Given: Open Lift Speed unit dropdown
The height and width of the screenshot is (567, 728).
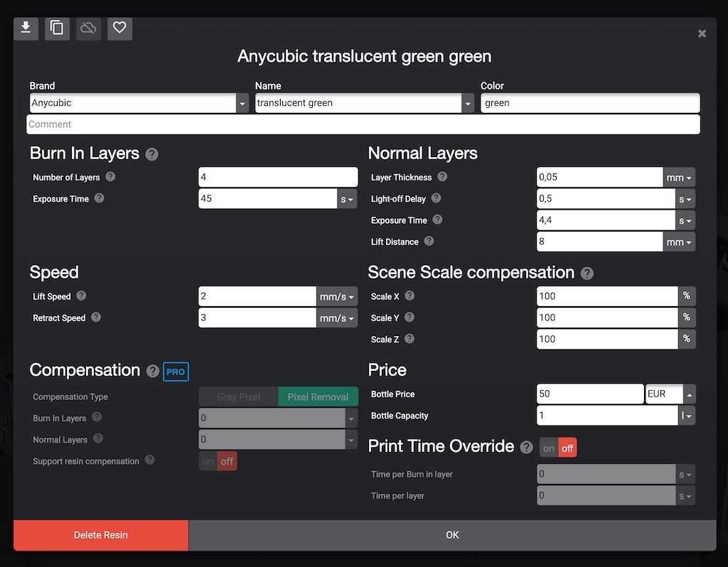Looking at the screenshot, I should (337, 296).
